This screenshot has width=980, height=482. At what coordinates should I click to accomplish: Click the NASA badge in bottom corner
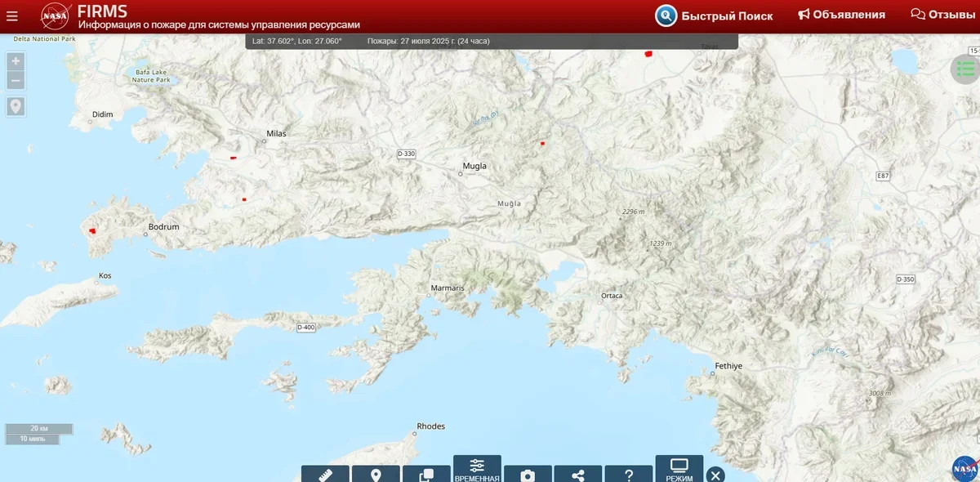964,468
